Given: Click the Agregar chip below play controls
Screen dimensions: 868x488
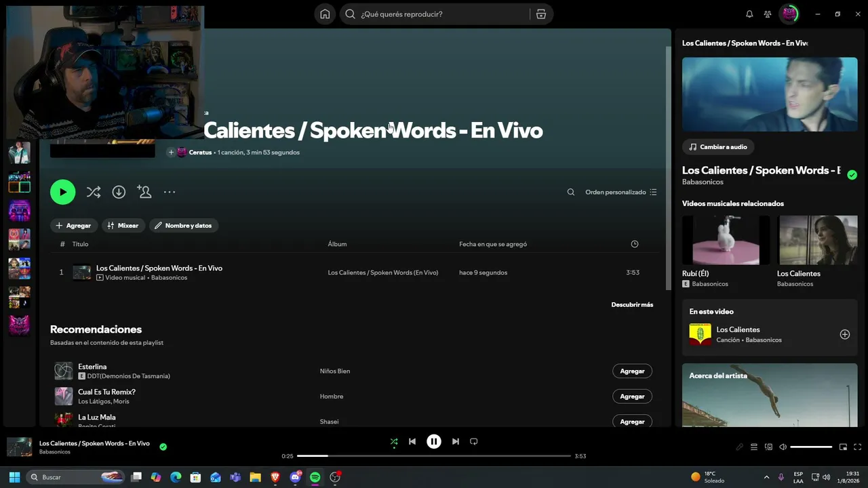Looking at the screenshot, I should [74, 226].
